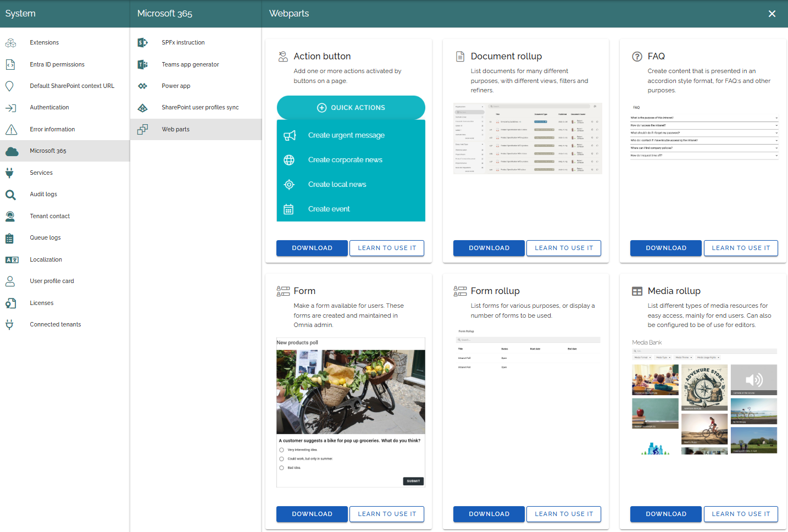Click Learn to use it for FAQ
This screenshot has height=532, width=788.
tap(741, 248)
